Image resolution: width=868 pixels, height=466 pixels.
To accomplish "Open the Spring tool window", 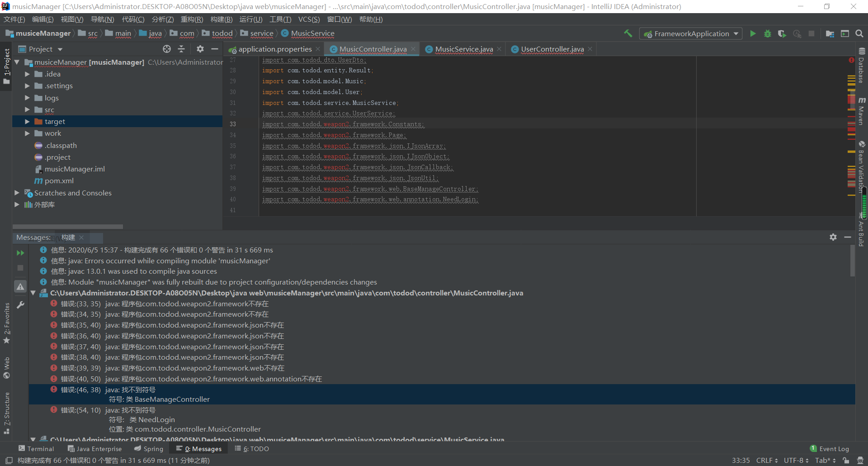I will coord(149,449).
